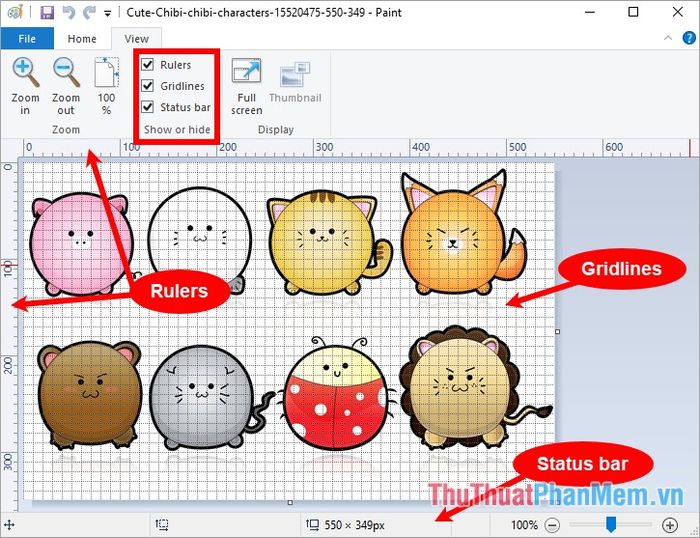The image size is (700, 538).
Task: Open Paint Help question mark icon
Action: (689, 38)
